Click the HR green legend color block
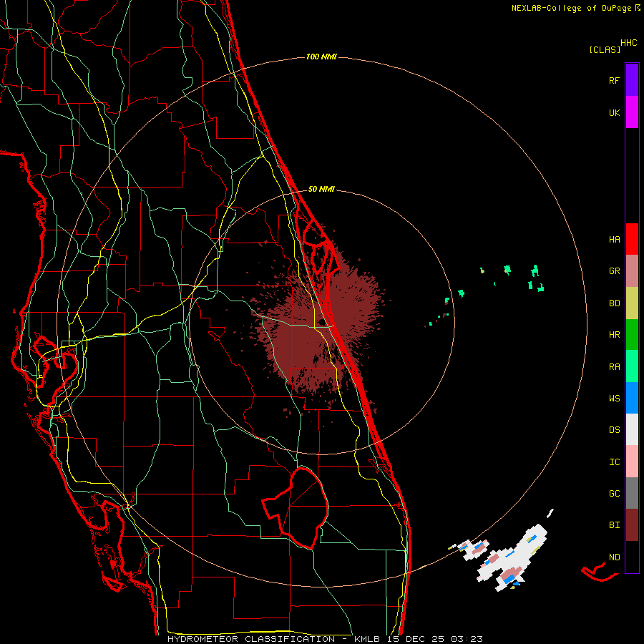This screenshot has width=644, height=644. [632, 335]
